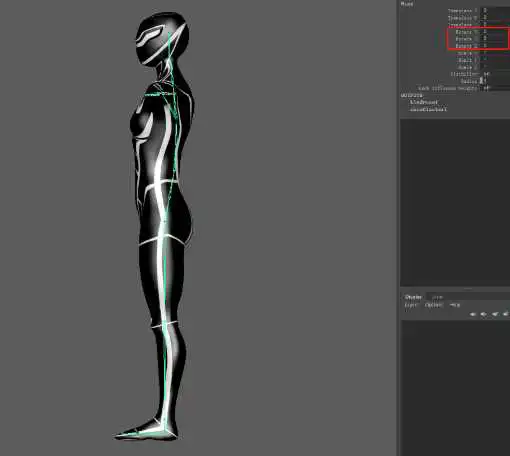Select the Rotate Z value field
This screenshot has height=456, width=510.
[495, 46]
